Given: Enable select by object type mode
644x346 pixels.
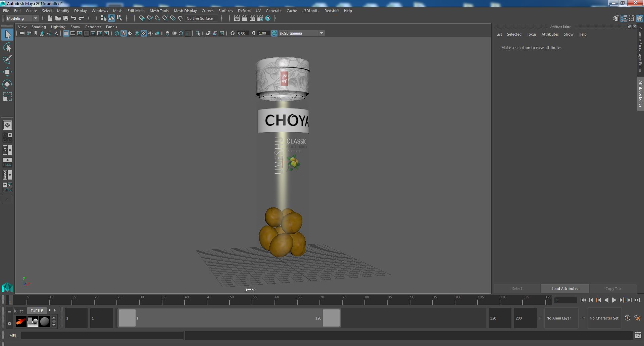Looking at the screenshot, I should (111, 18).
